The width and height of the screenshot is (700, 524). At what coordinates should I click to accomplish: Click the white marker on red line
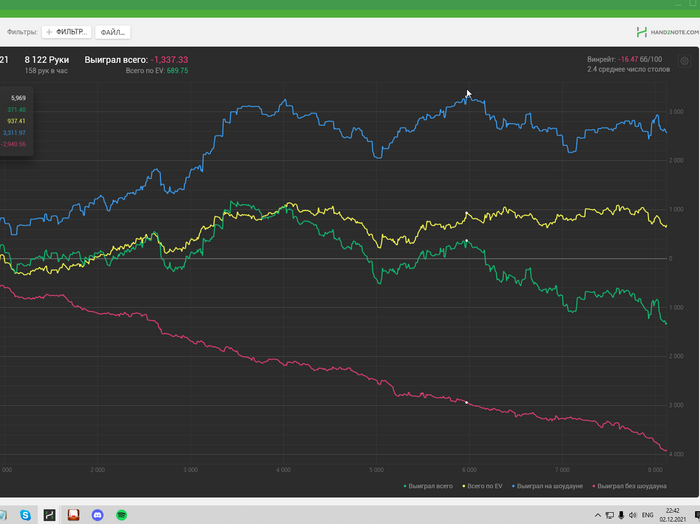(x=467, y=403)
